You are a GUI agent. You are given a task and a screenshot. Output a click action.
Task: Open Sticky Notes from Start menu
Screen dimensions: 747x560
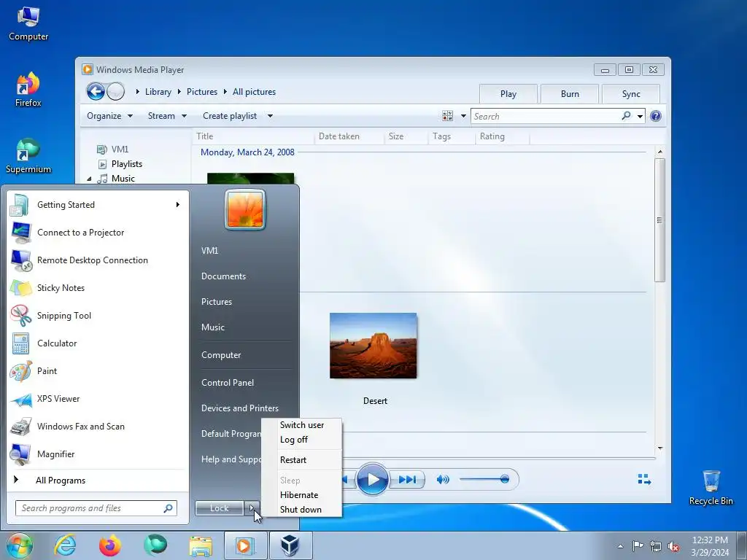coord(98,287)
